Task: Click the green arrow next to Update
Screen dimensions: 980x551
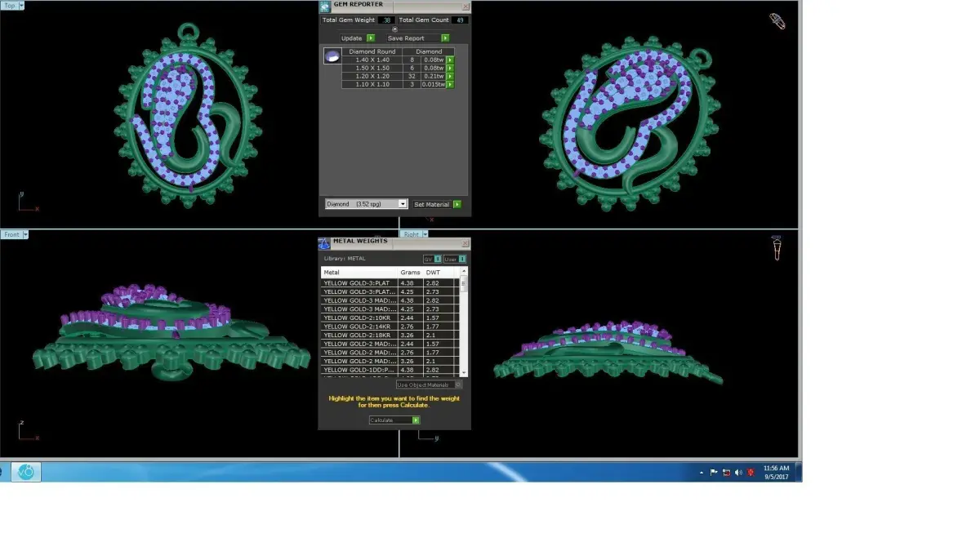Action: 371,38
